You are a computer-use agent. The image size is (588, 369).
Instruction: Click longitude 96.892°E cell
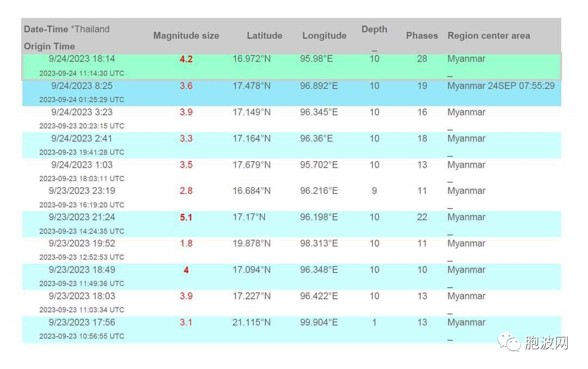(318, 86)
